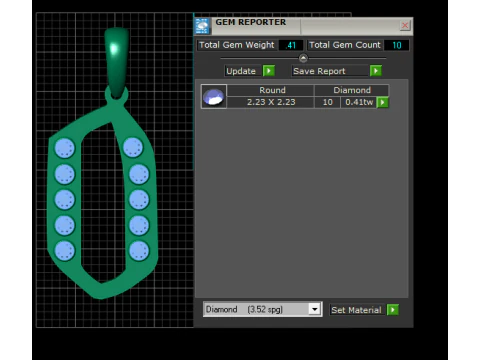Viewport: 480px width, 360px height.
Task: Select the bottom-left blue gem on the pendant
Action: tap(64, 251)
